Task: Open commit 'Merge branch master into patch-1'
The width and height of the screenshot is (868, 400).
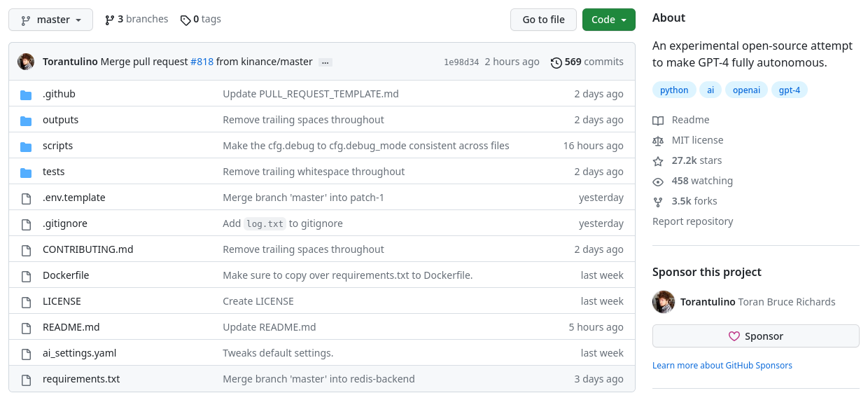Action: click(x=304, y=198)
